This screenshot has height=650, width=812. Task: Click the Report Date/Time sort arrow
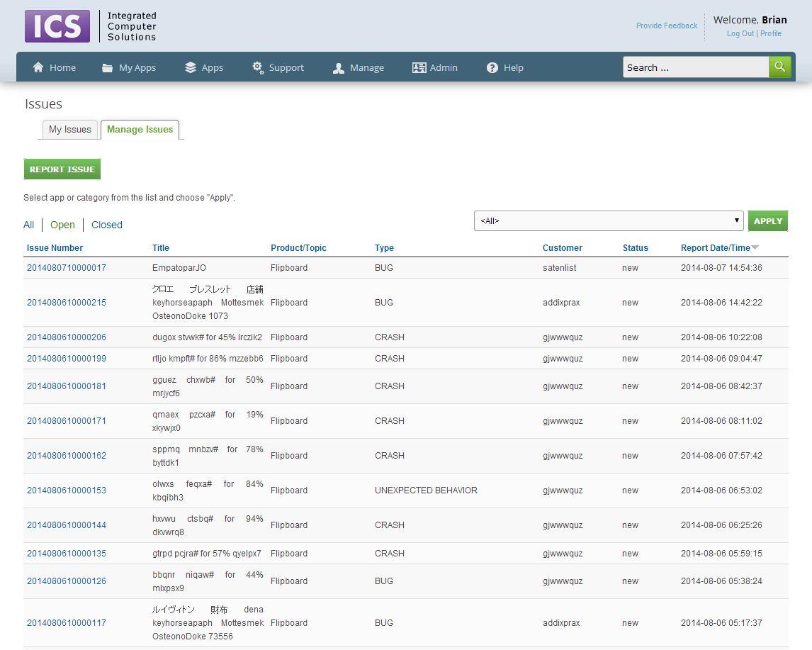point(755,247)
